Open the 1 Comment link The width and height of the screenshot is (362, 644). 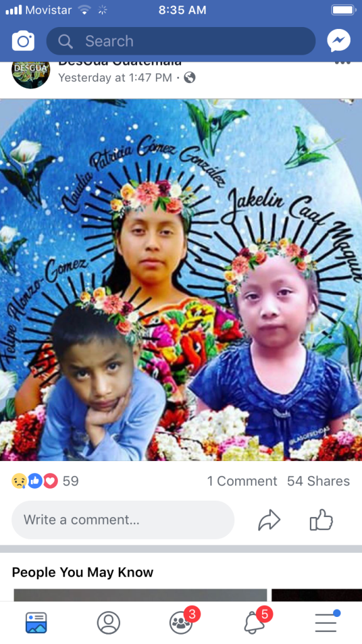[x=242, y=481]
